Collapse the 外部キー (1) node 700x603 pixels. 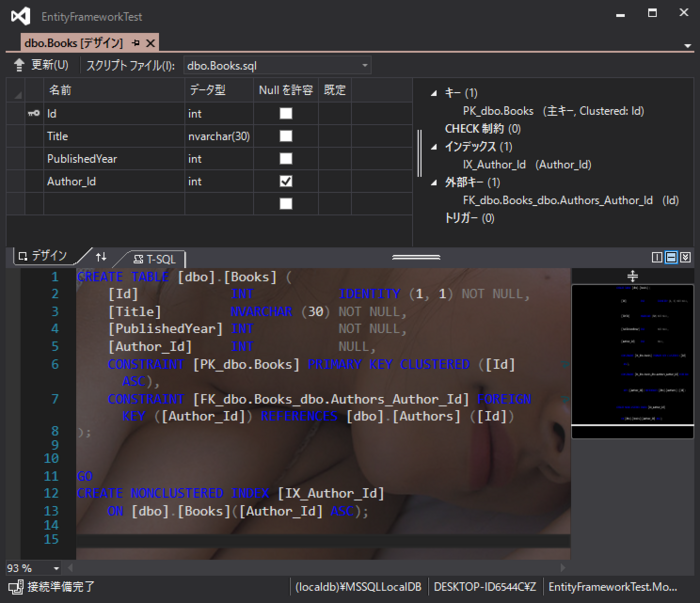tap(434, 183)
